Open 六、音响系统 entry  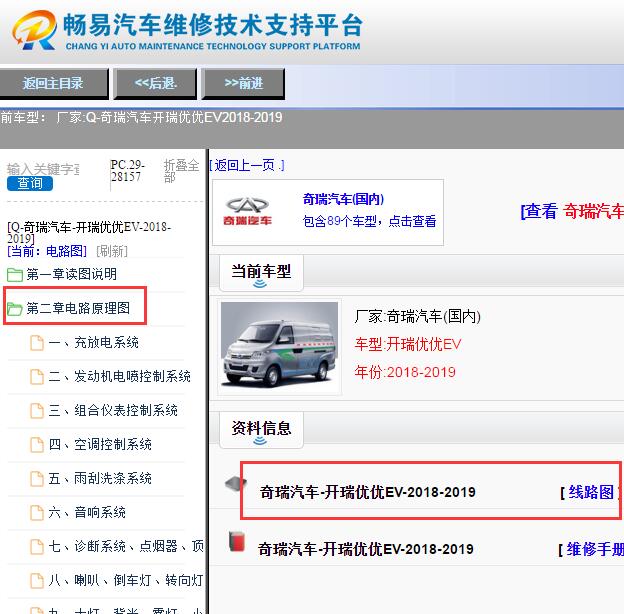pos(87,512)
